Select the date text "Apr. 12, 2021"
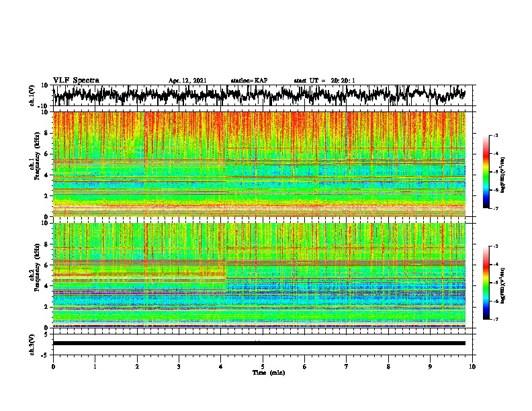Image resolution: width=532 pixels, height=411 pixels. (187, 81)
